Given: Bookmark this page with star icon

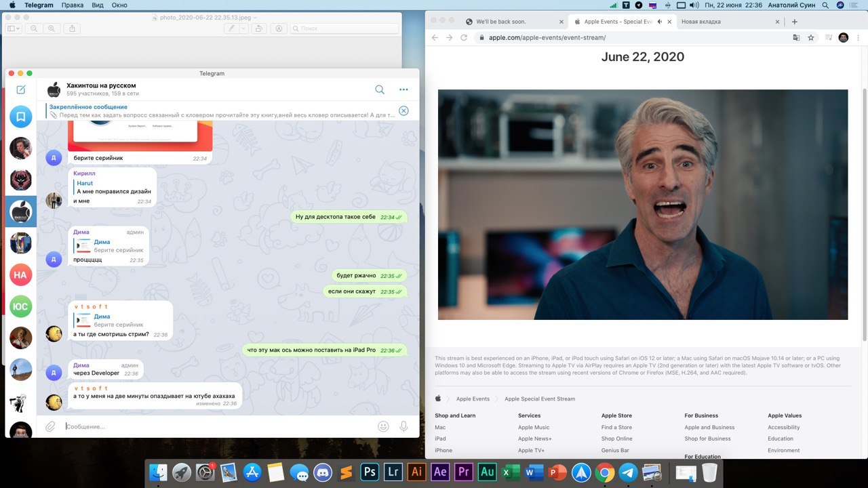Looking at the screenshot, I should point(811,38).
